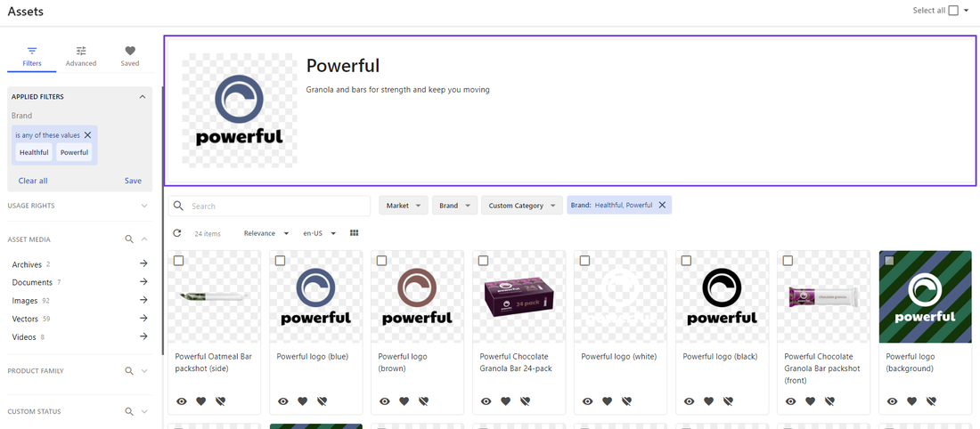The height and width of the screenshot is (429, 980).
Task: Click the Powerful brand banner logo
Action: (240, 109)
